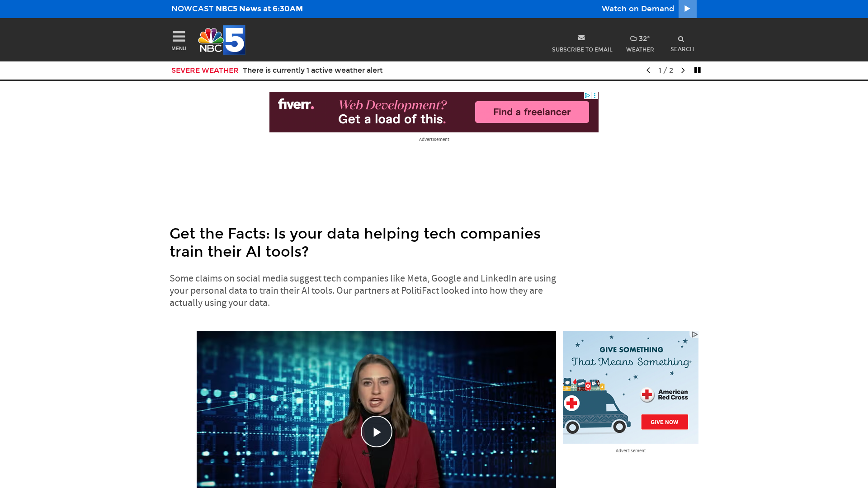Click the American Red Cross ad image
The image size is (868, 488).
click(630, 387)
